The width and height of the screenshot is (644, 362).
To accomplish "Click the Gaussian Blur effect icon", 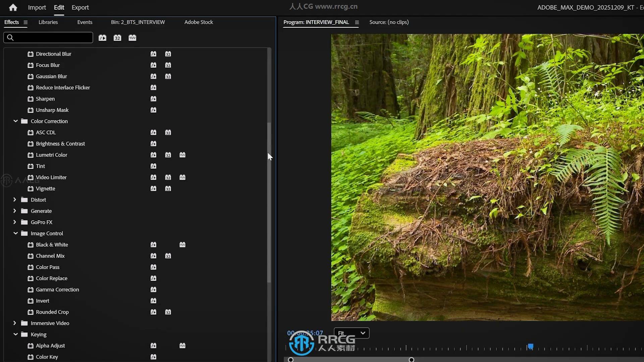I will click(31, 76).
